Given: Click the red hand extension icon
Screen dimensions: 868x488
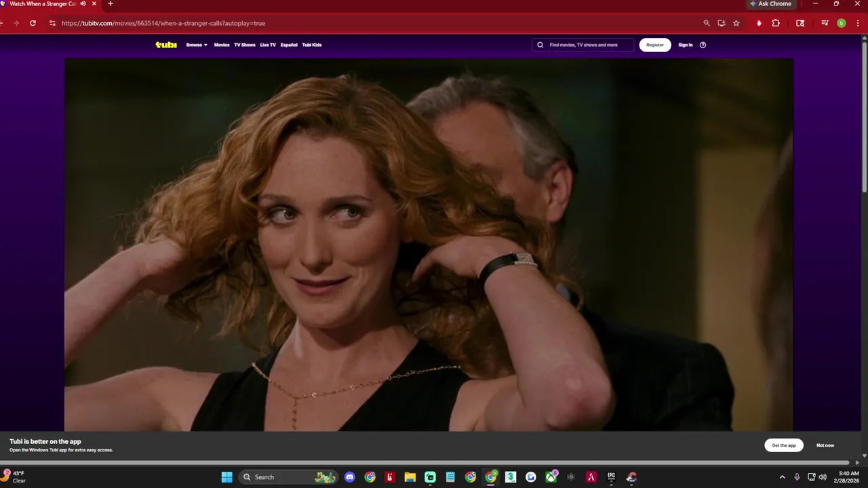Looking at the screenshot, I should click(x=759, y=23).
